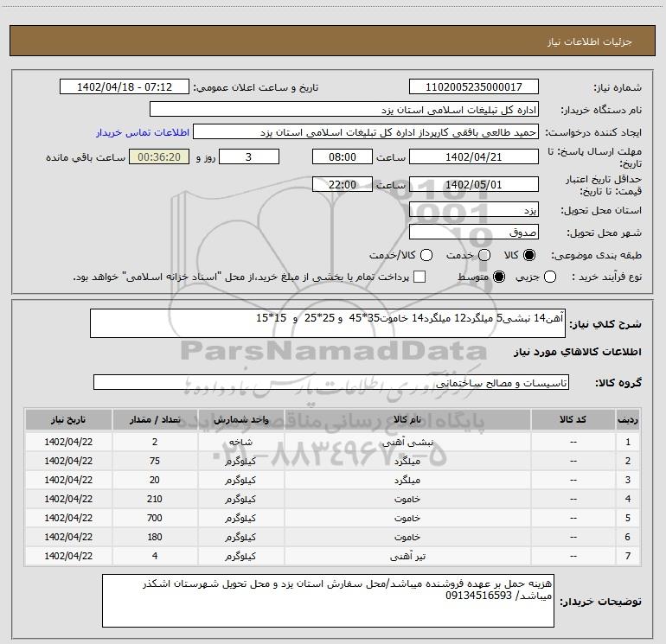Choose the جزیی purchase type option
Viewport: 666px width, 644px height.
pyautogui.click(x=550, y=277)
